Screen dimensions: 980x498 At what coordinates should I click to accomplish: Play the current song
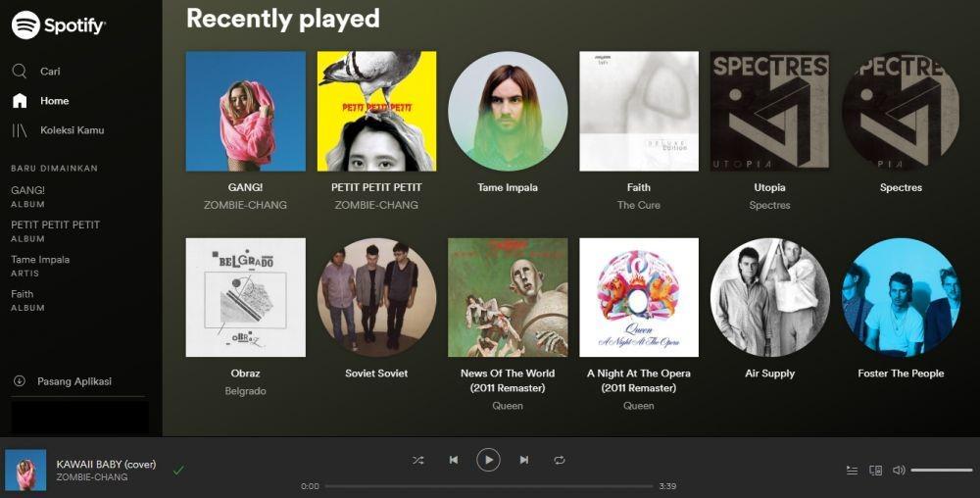[488, 460]
